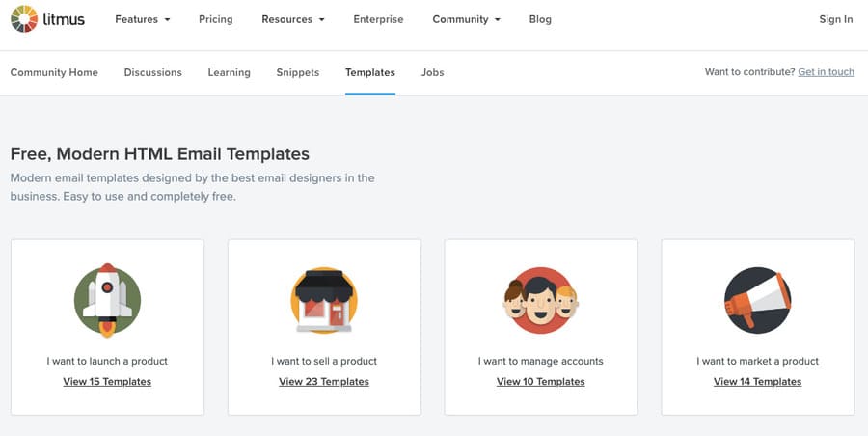868x436 pixels.
Task: Click the Sign In link
Action: 835,19
